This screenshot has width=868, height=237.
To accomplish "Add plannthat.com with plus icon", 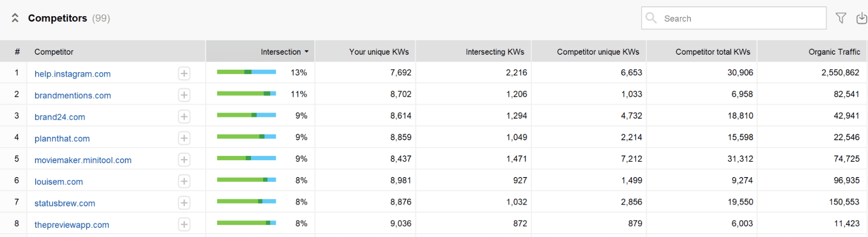I will click(184, 138).
